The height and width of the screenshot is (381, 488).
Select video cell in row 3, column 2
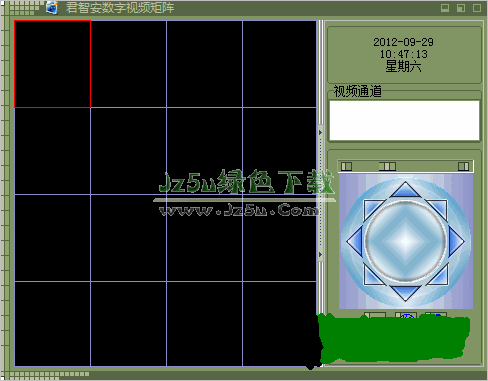click(128, 238)
